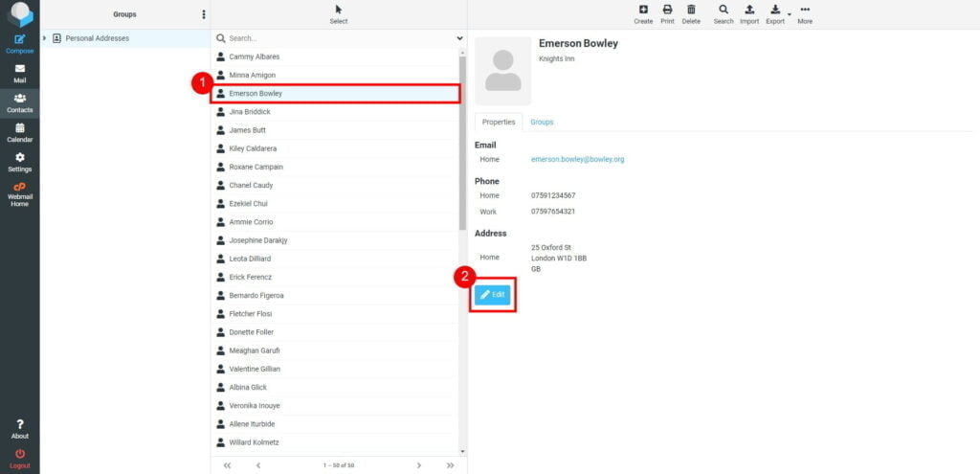Go to Mail in sidebar
Viewport: 980px width, 474px height.
[19, 74]
